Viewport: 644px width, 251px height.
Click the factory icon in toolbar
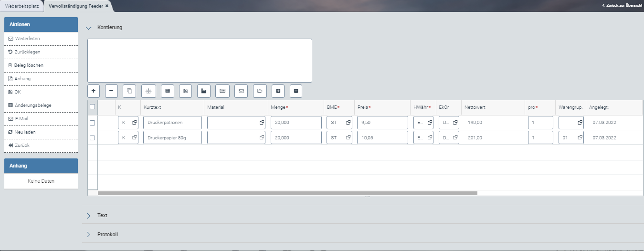tap(204, 91)
